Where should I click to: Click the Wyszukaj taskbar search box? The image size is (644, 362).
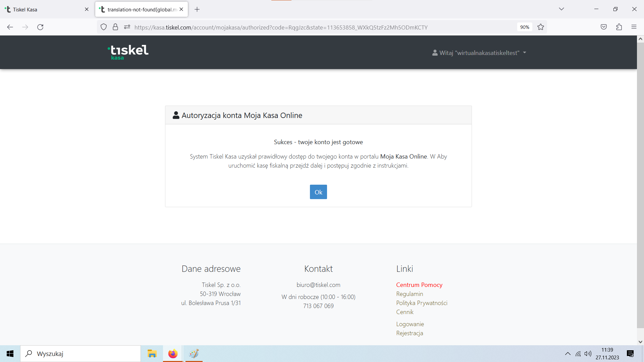click(80, 354)
